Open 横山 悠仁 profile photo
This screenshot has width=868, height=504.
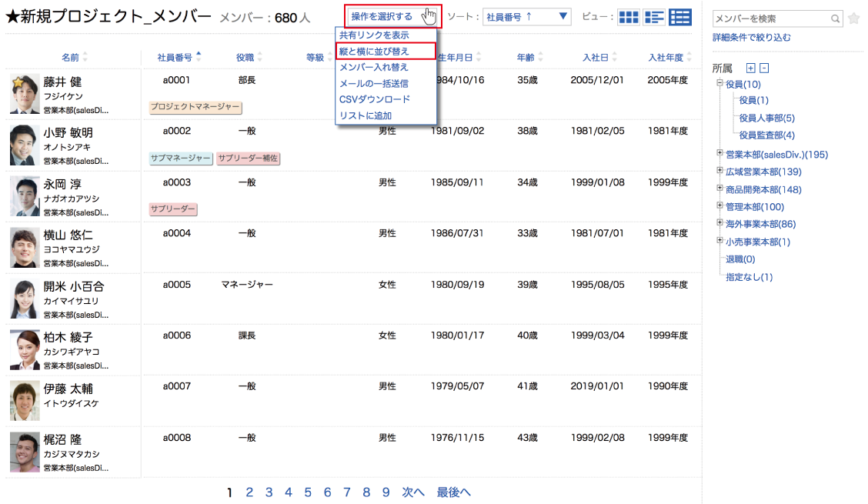coord(25,248)
